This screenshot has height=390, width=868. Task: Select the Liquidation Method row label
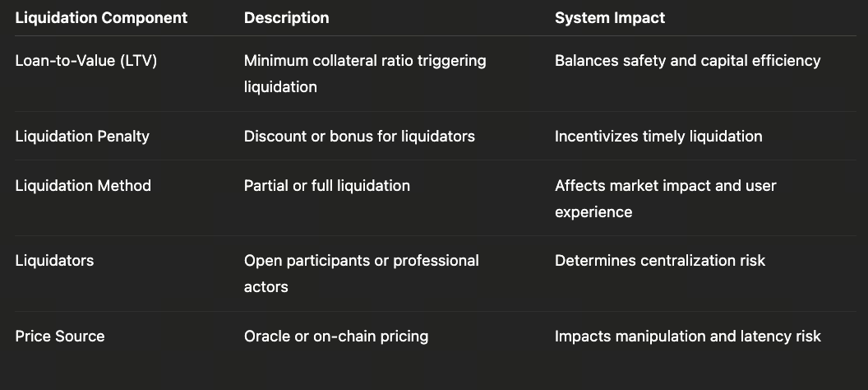pyautogui.click(x=83, y=186)
